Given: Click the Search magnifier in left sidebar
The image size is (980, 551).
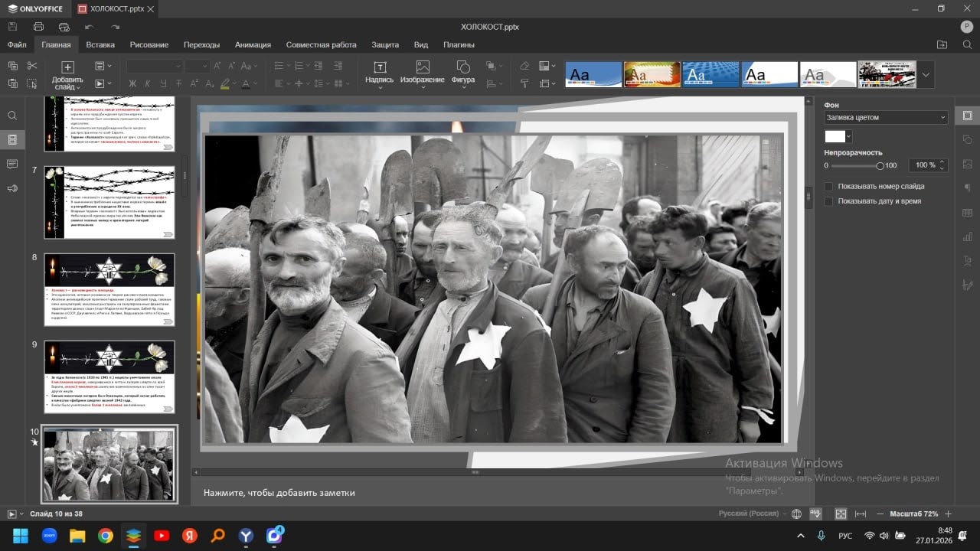Looking at the screenshot, I should (12, 116).
